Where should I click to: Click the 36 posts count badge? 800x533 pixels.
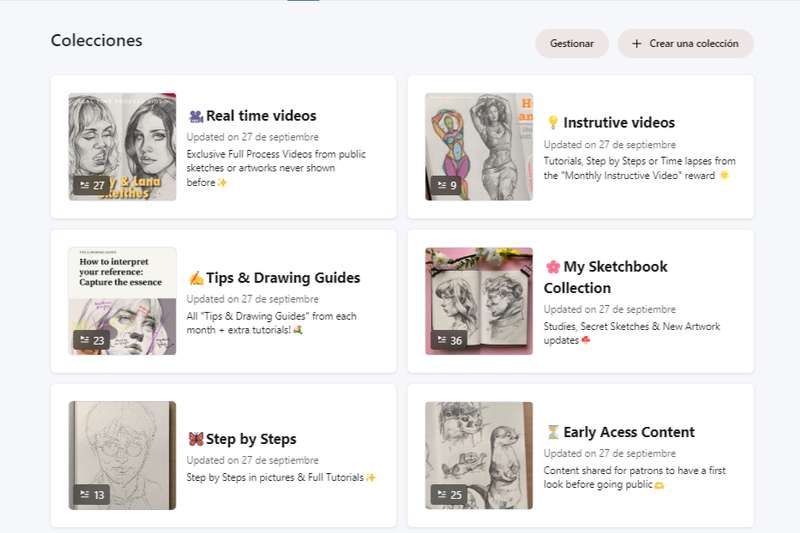pyautogui.click(x=449, y=340)
